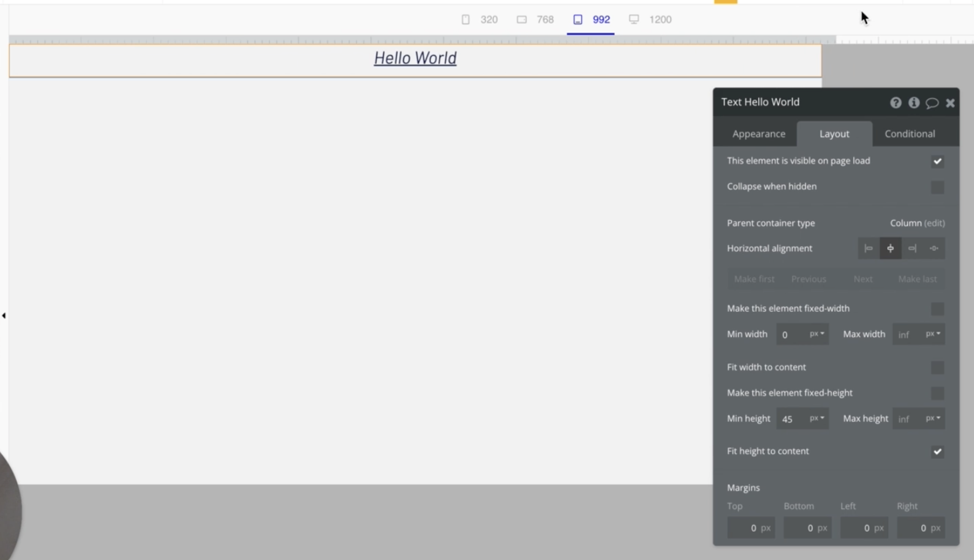The width and height of the screenshot is (974, 560).
Task: Enable Collapse when hidden
Action: [x=937, y=187]
